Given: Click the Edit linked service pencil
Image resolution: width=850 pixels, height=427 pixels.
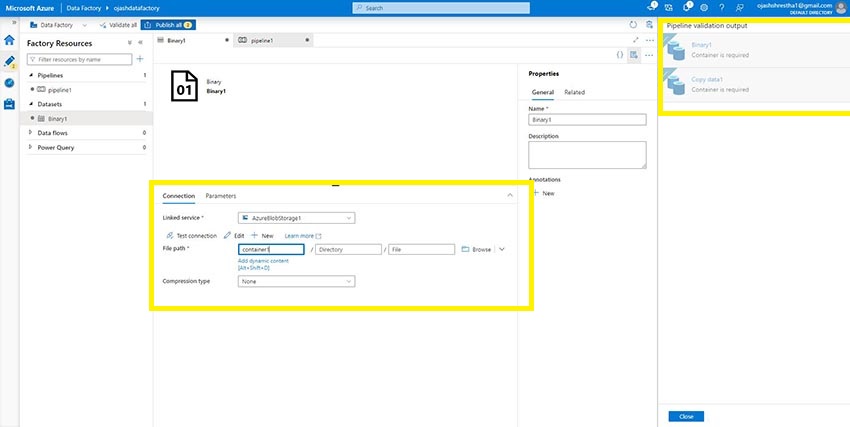Looking at the screenshot, I should pyautogui.click(x=227, y=236).
